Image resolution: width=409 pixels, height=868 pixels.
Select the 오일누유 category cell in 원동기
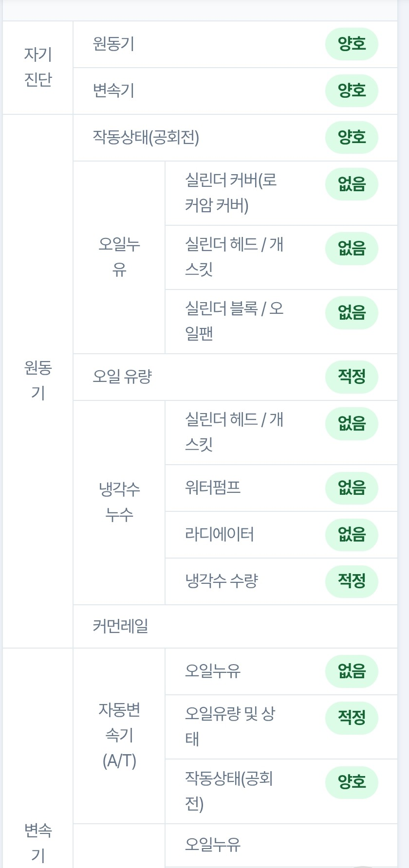(119, 257)
